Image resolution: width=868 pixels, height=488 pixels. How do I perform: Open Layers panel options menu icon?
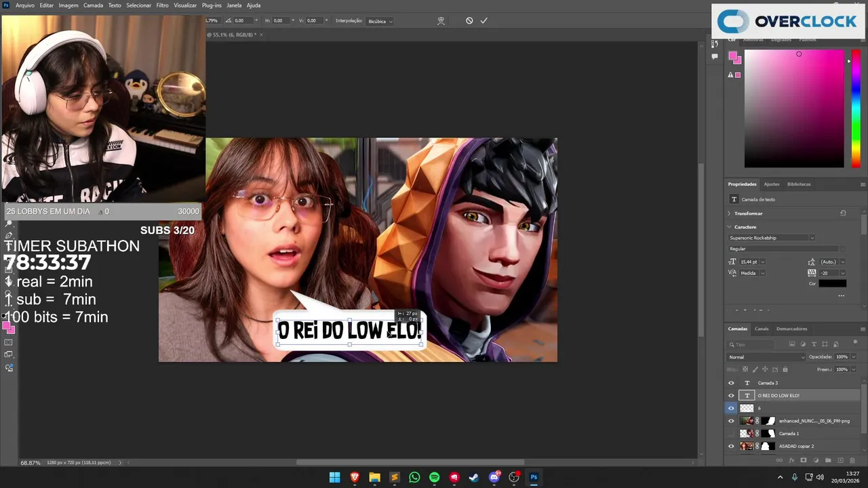pyautogui.click(x=863, y=329)
